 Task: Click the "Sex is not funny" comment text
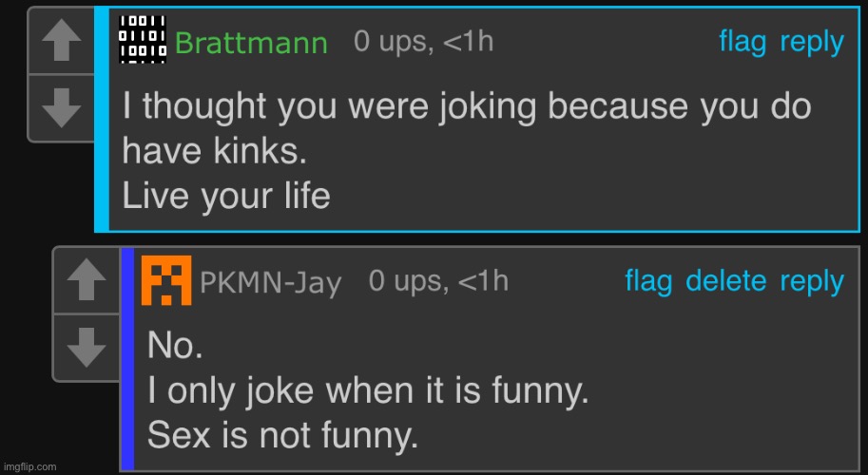tap(282, 435)
